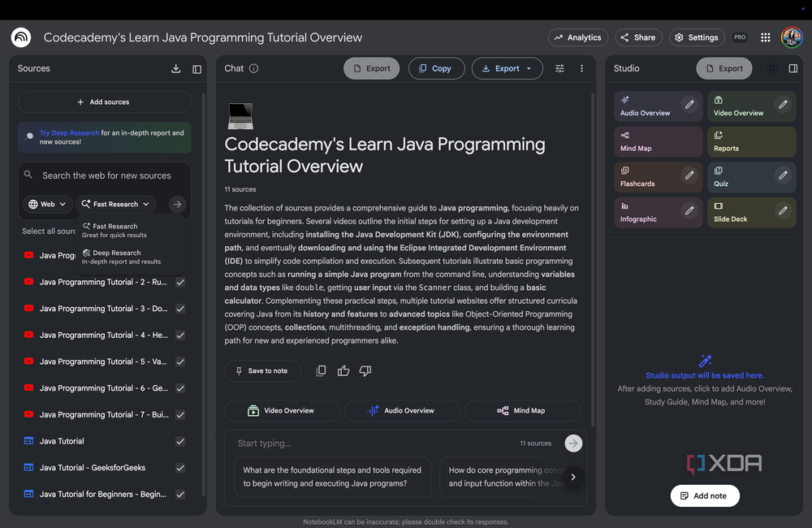Choose Fast Research option in menu
This screenshot has width=812, height=528.
point(130,230)
